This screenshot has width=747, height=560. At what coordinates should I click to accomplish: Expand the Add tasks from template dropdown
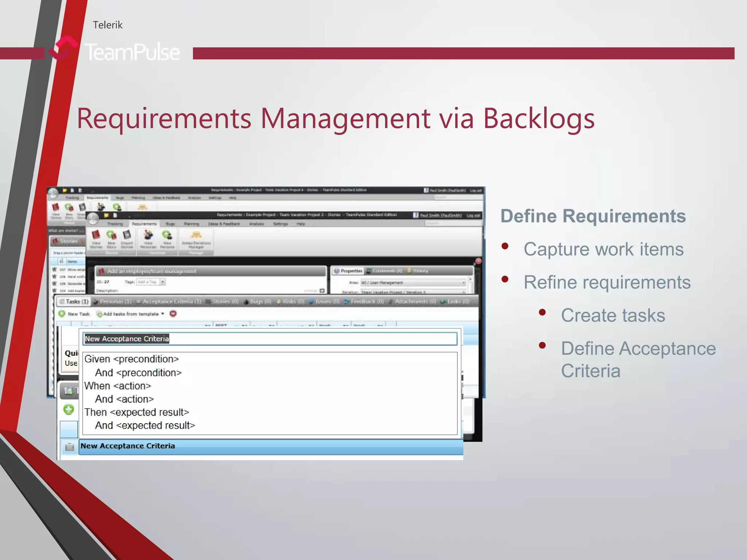coord(163,314)
